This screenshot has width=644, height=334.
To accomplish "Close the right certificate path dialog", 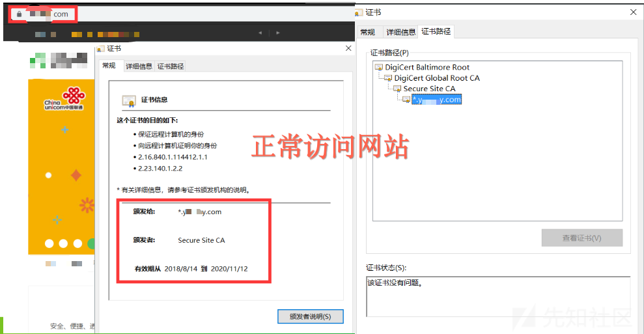I will tap(633, 12).
